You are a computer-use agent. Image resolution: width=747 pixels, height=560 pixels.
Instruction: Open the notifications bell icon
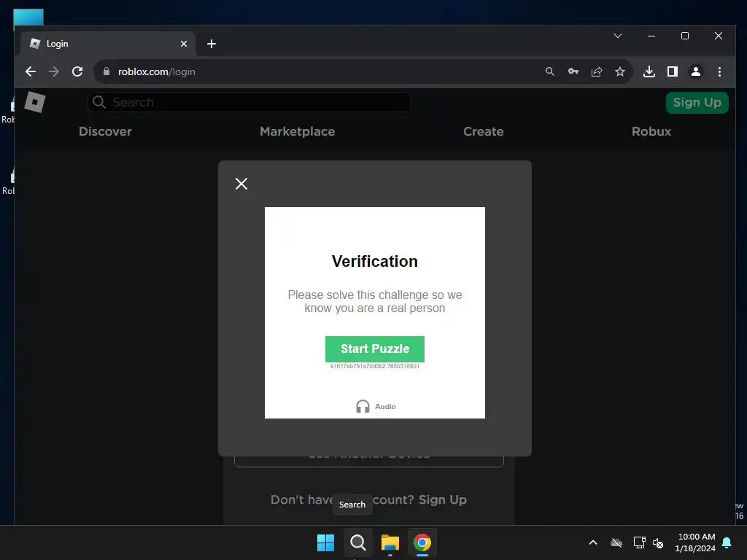point(727,542)
